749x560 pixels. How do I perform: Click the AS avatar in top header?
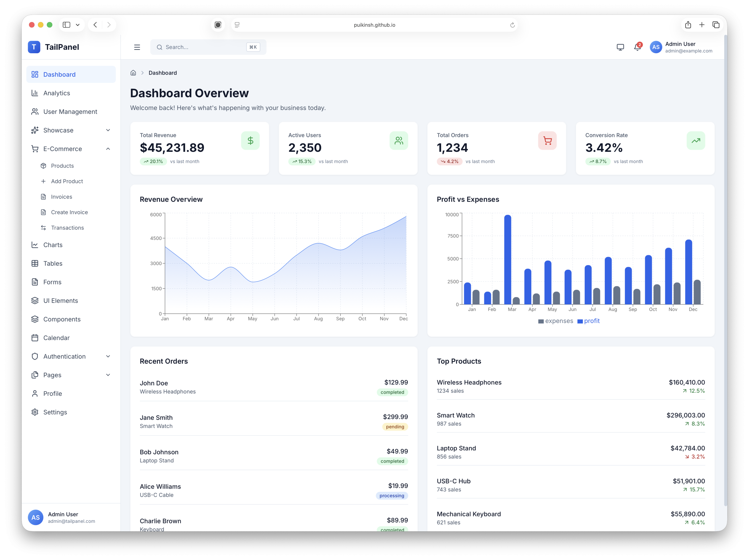click(x=656, y=47)
